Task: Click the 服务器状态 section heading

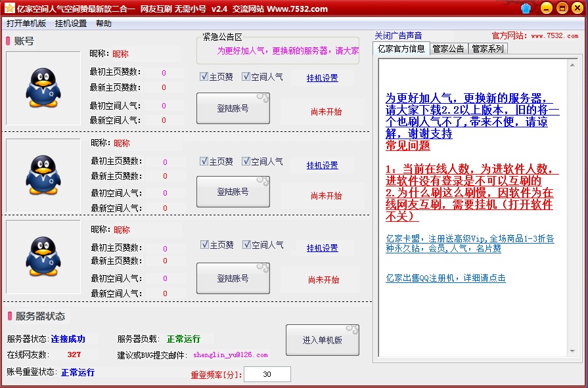Action: (40, 316)
